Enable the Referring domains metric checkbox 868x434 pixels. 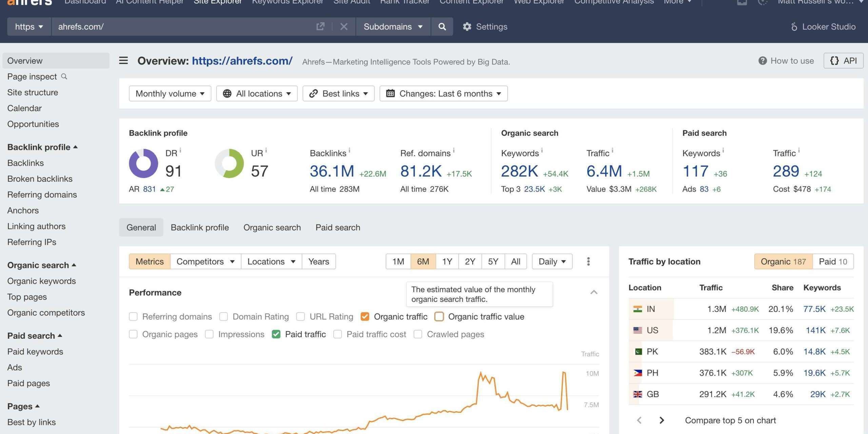(133, 316)
